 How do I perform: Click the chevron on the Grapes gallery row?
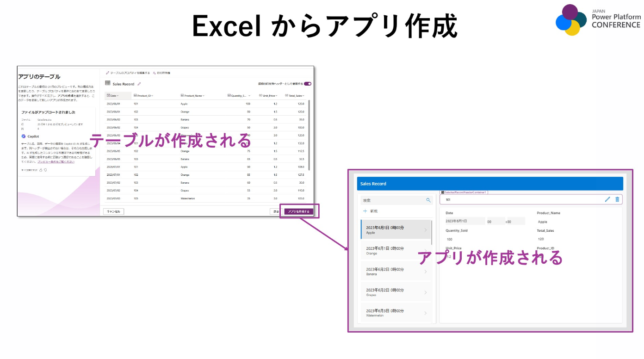[x=426, y=292]
